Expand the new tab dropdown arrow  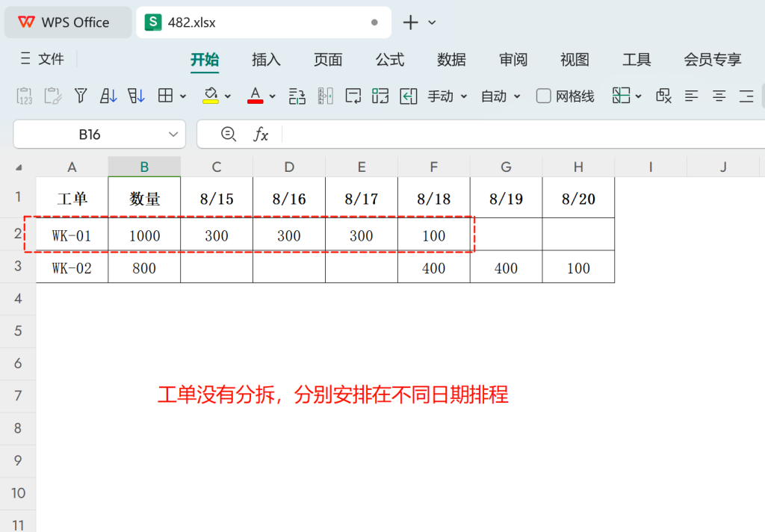pyautogui.click(x=433, y=22)
